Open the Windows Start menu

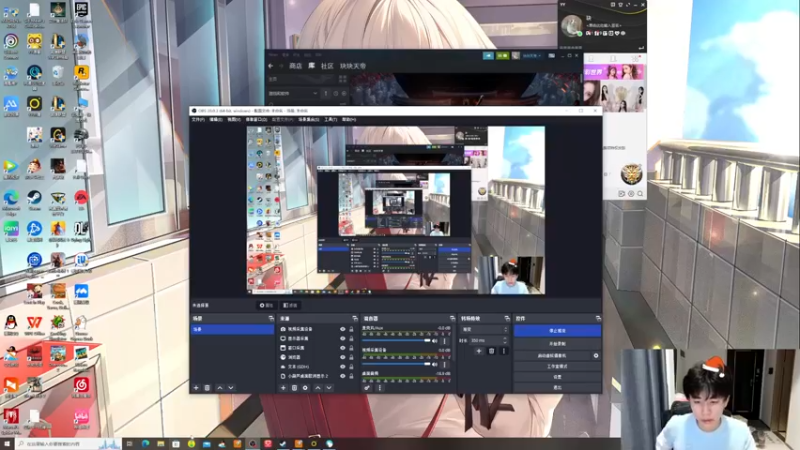pyautogui.click(x=7, y=444)
